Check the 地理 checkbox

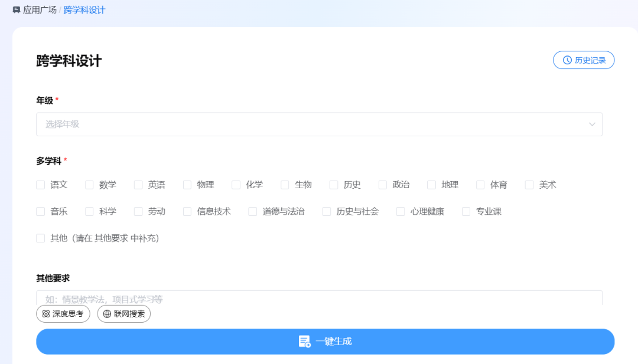[431, 185]
